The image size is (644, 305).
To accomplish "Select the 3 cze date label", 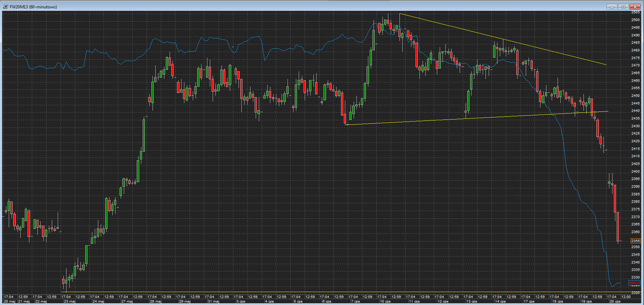I will tap(241, 301).
